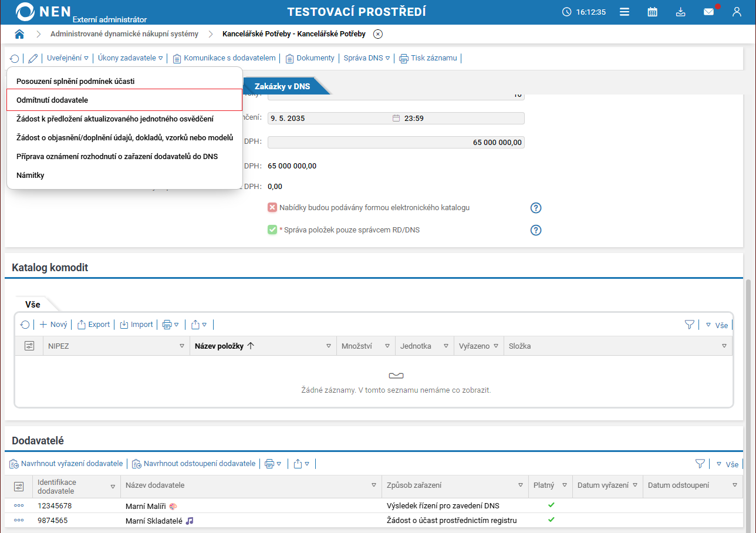Show help for Nabídky budou podávány elektronického katalogu
Image resolution: width=756 pixels, height=533 pixels.
pyautogui.click(x=535, y=208)
